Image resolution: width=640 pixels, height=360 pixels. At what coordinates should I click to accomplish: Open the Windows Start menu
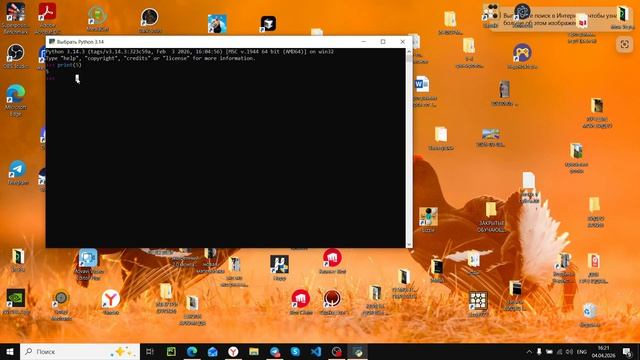(x=10, y=351)
